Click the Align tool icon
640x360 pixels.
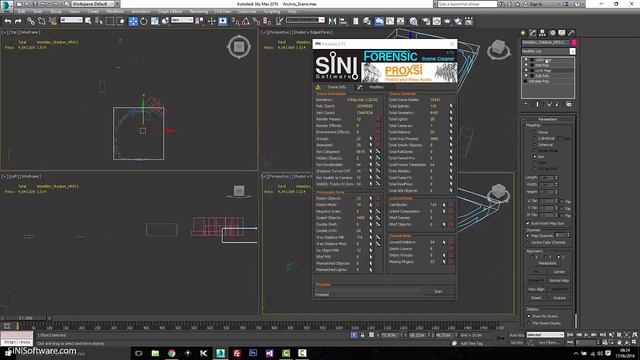click(x=343, y=21)
